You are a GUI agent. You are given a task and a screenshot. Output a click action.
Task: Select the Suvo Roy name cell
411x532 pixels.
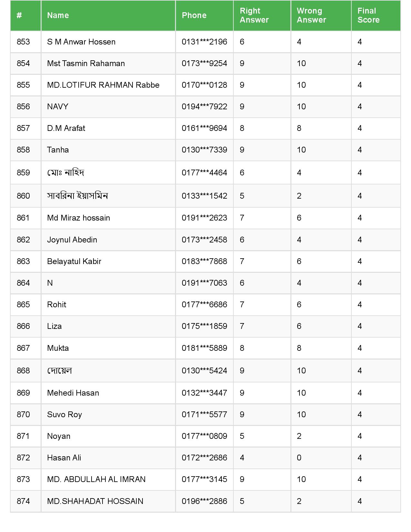tap(64, 415)
